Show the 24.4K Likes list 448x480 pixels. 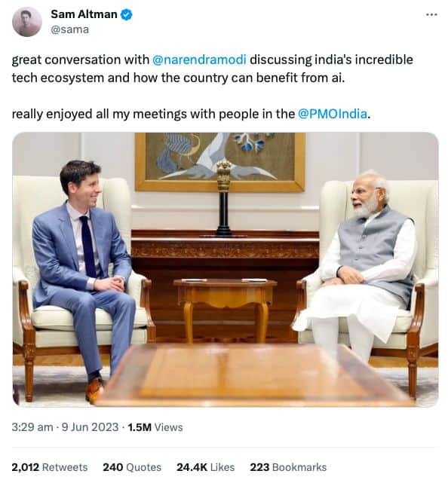(206, 467)
